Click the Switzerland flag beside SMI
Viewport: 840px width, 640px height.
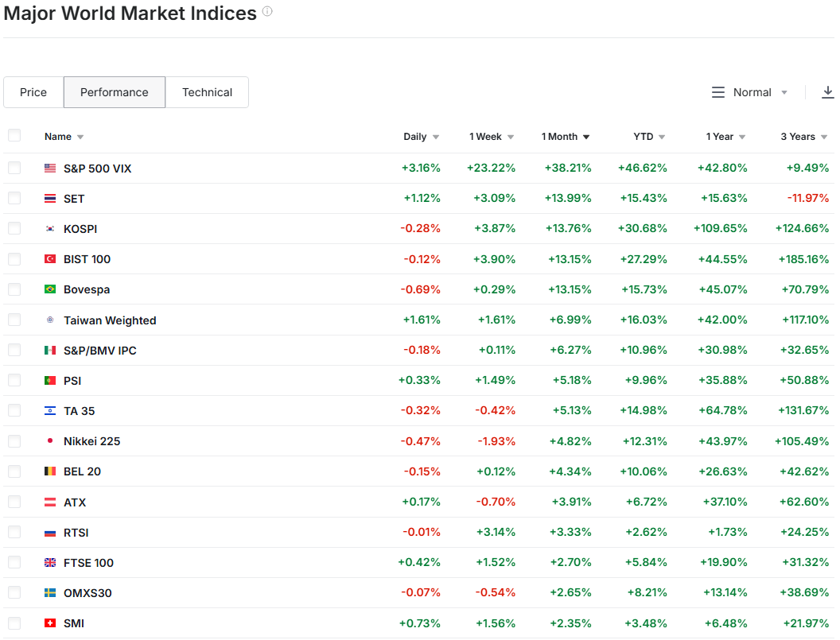pyautogui.click(x=50, y=623)
